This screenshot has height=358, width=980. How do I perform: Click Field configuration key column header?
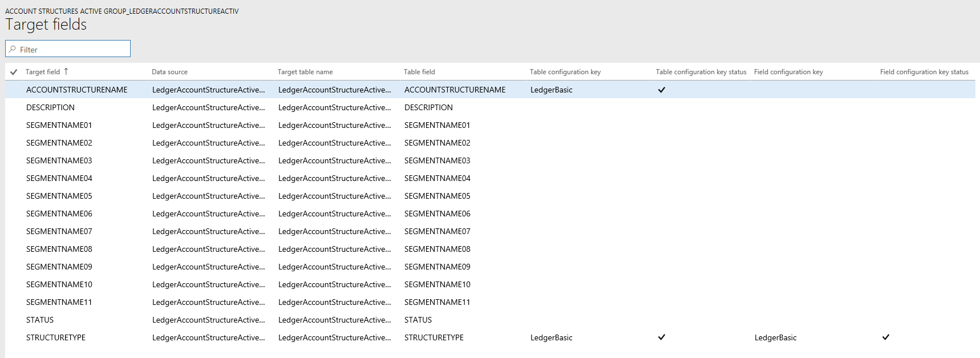(x=788, y=72)
